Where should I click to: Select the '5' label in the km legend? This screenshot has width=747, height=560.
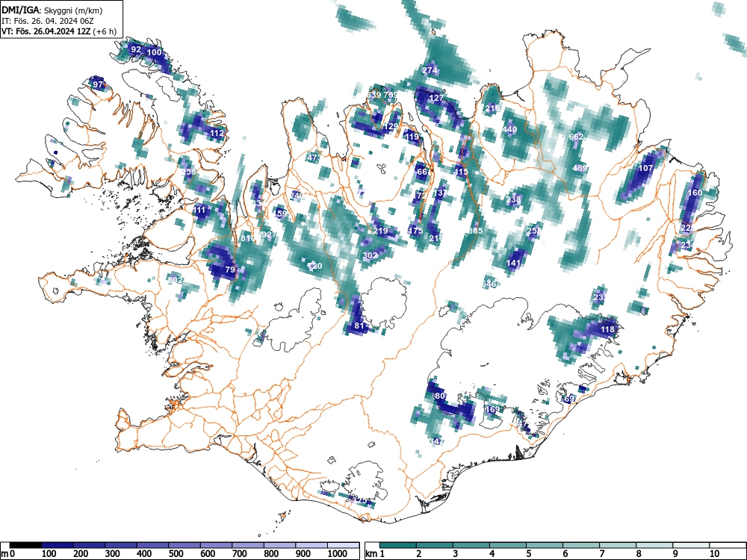528,554
